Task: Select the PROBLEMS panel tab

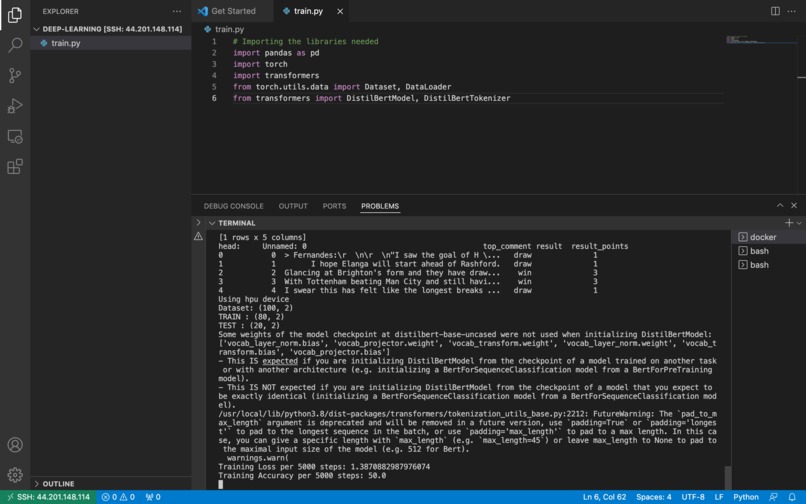Action: pyautogui.click(x=380, y=206)
